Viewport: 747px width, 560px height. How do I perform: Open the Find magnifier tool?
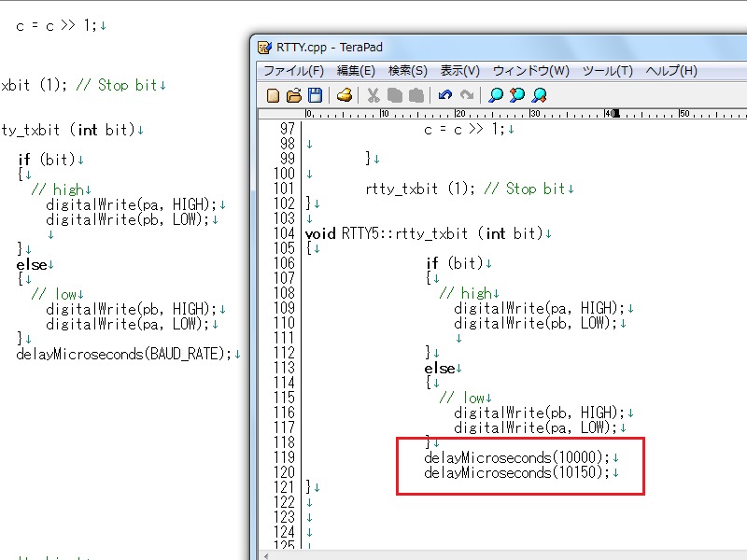(496, 95)
